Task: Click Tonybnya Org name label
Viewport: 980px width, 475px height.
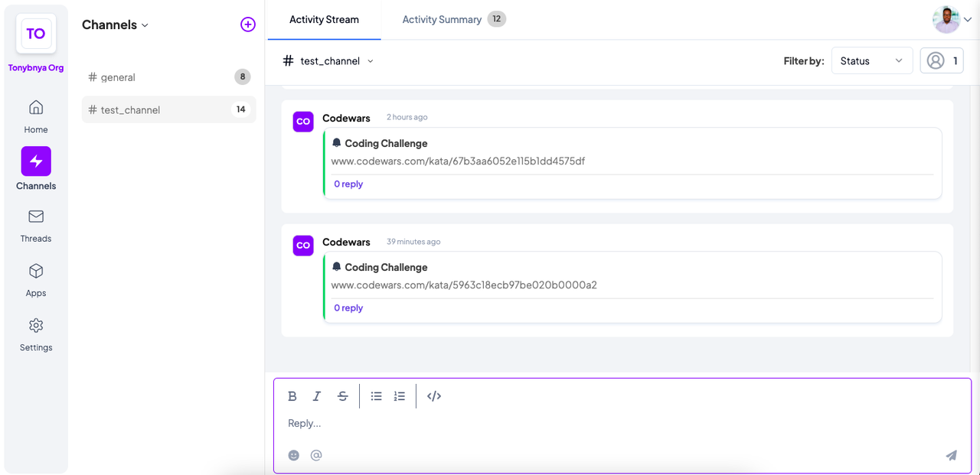Action: click(x=36, y=67)
